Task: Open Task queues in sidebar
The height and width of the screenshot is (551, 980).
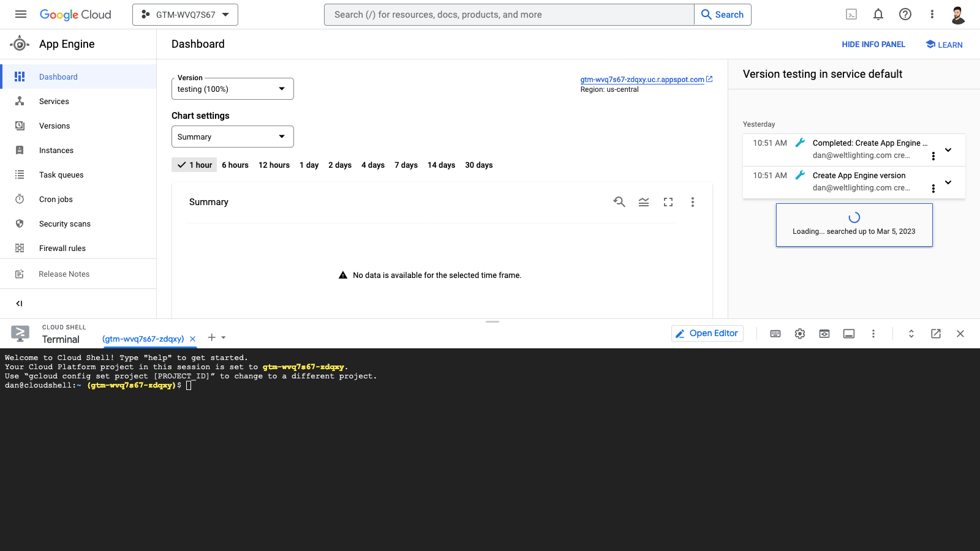Action: (78, 174)
